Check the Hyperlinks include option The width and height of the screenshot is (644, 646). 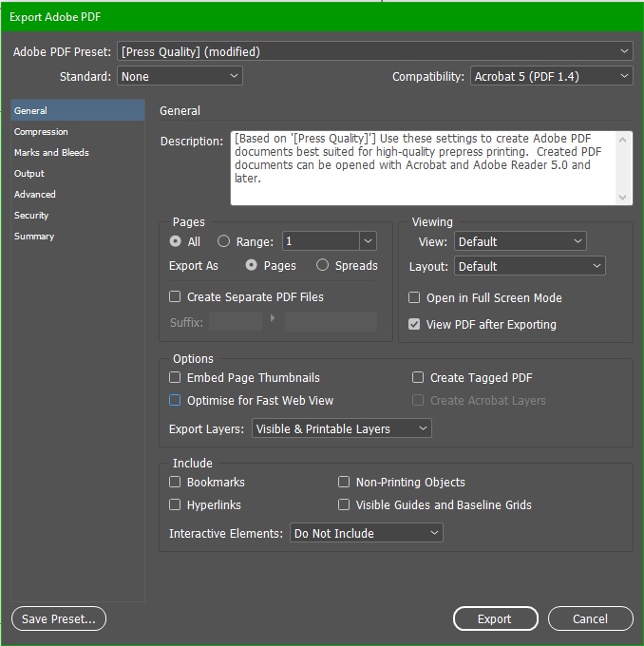tap(175, 504)
